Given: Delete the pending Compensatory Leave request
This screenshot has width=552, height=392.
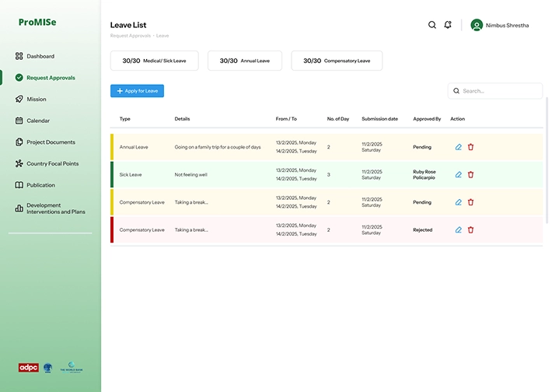Looking at the screenshot, I should click(x=470, y=202).
